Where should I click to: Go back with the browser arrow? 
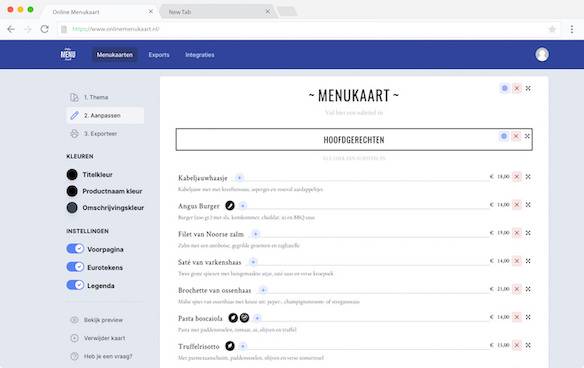(x=11, y=29)
